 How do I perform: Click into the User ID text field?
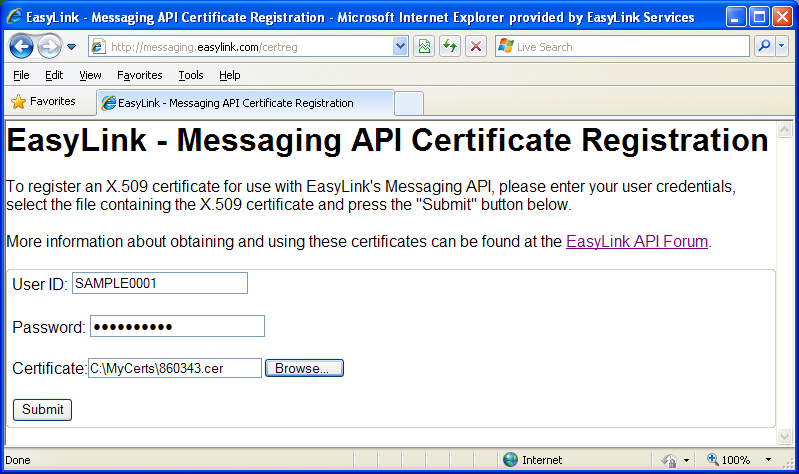159,283
